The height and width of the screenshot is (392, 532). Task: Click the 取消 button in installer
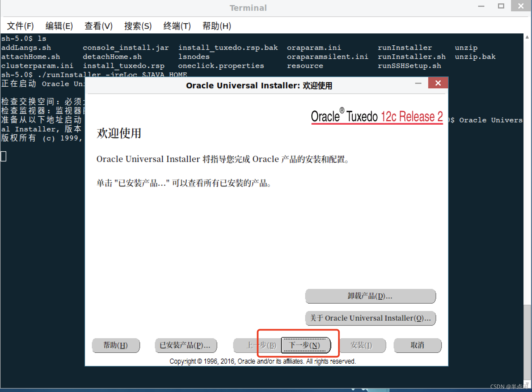pos(417,345)
